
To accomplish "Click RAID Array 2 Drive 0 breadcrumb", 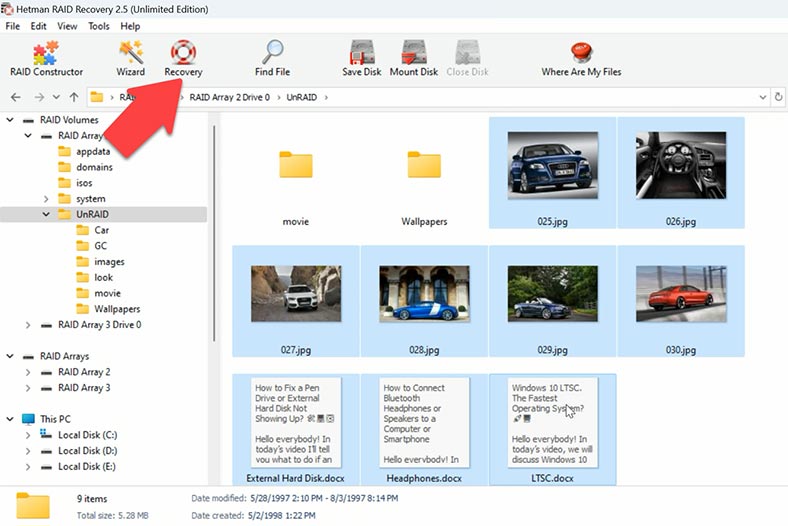I will 229,97.
